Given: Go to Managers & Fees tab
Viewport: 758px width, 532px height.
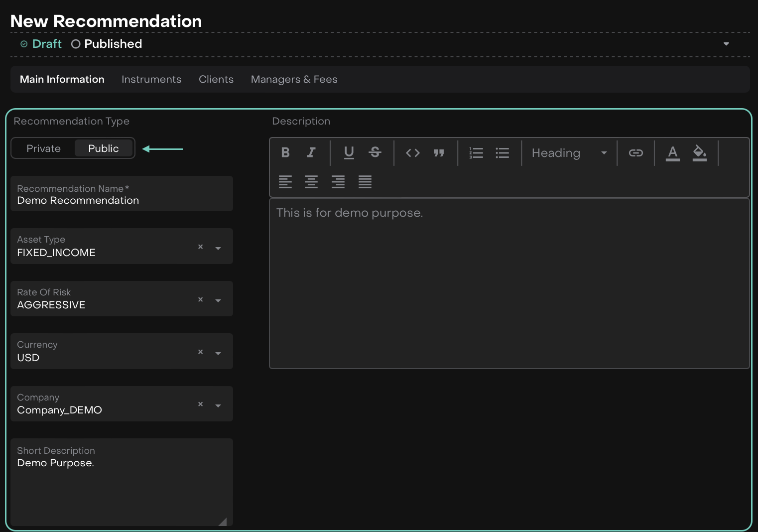Looking at the screenshot, I should (x=294, y=80).
